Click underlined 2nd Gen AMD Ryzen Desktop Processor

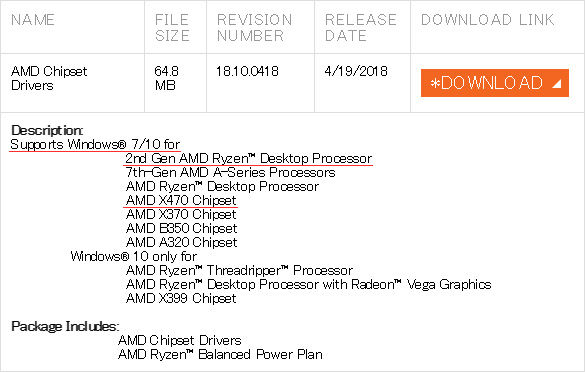click(x=249, y=159)
